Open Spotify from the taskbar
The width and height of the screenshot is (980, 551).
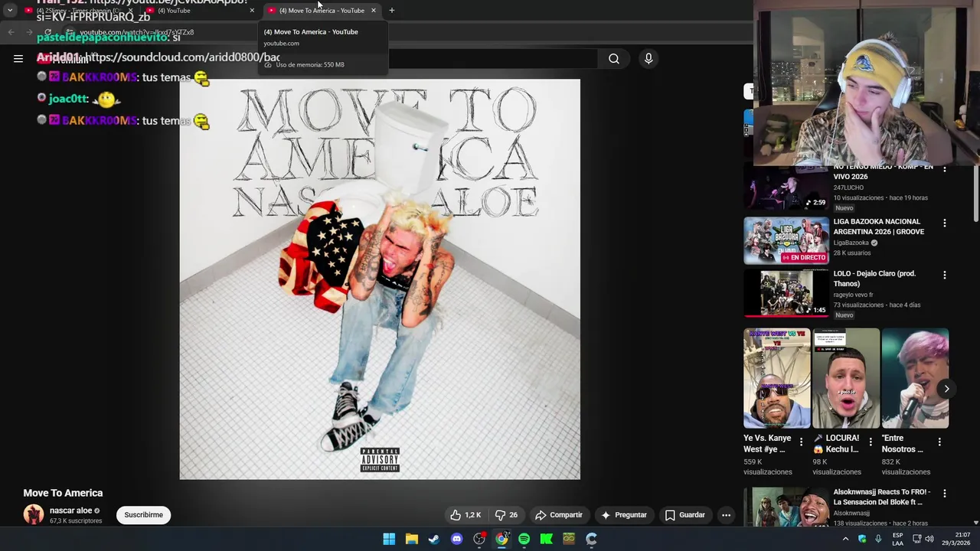524,539
